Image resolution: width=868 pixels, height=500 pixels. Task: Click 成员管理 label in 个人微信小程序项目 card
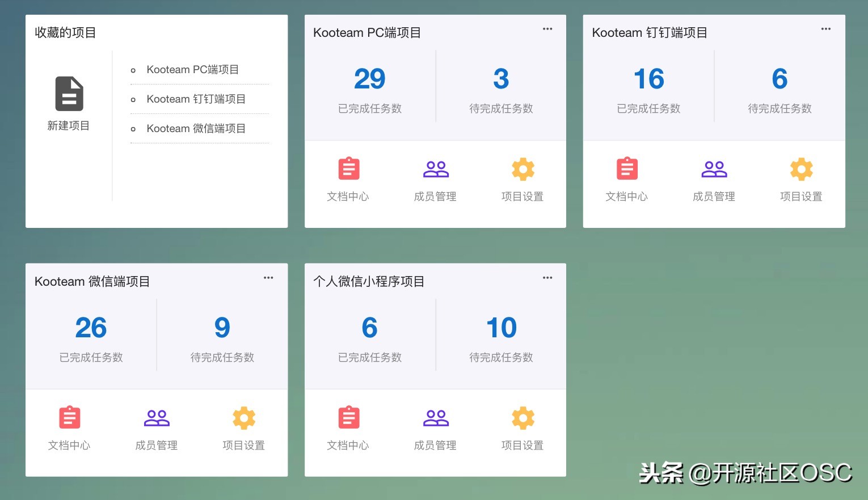[x=435, y=446]
